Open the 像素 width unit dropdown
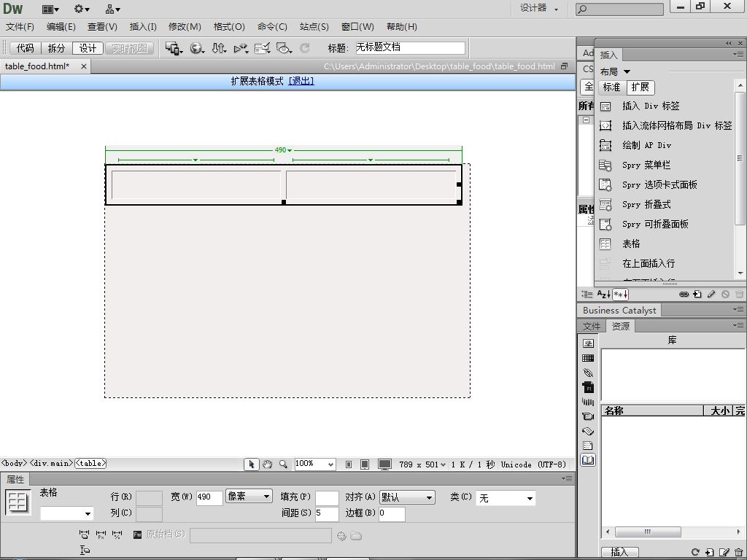 (249, 496)
